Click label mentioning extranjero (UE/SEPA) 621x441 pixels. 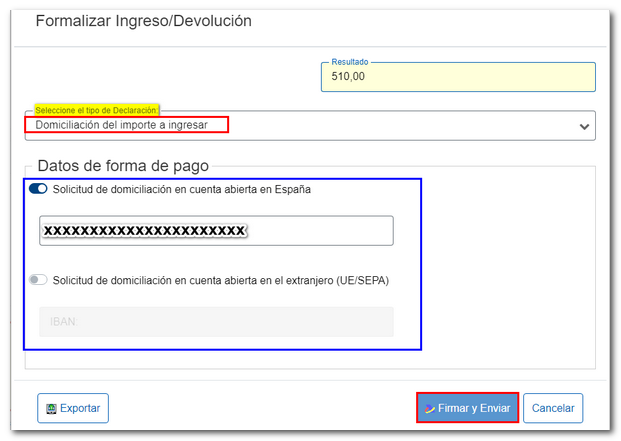pos(221,280)
